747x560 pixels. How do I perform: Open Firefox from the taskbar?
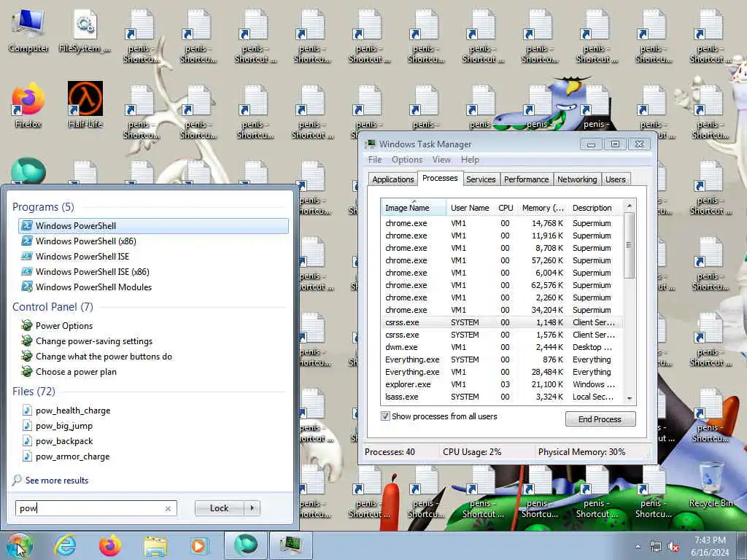pyautogui.click(x=110, y=545)
